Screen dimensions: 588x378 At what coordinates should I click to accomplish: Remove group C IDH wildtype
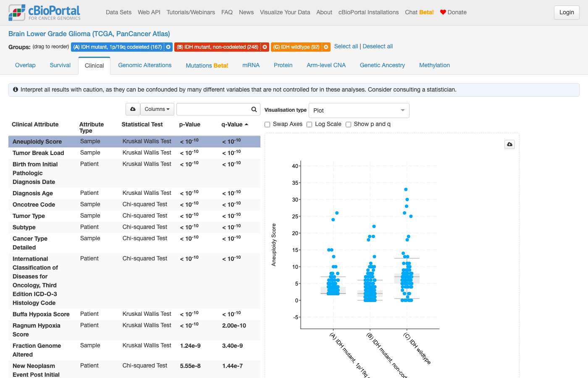click(x=326, y=47)
